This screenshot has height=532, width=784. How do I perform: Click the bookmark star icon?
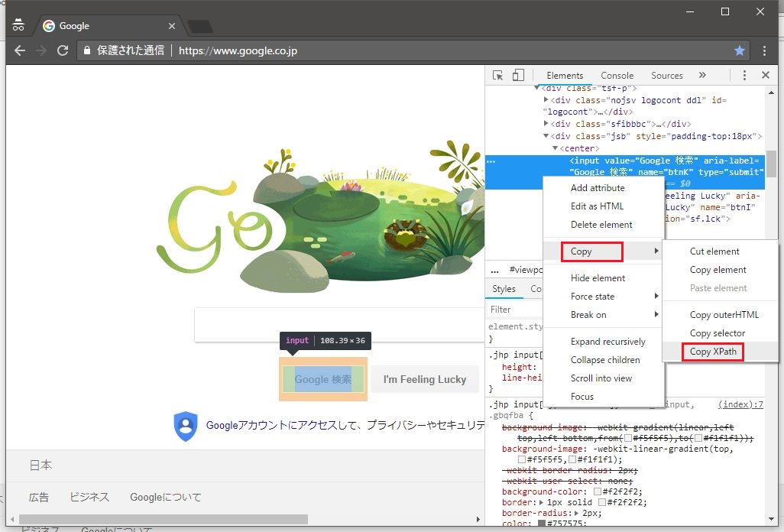pyautogui.click(x=740, y=50)
